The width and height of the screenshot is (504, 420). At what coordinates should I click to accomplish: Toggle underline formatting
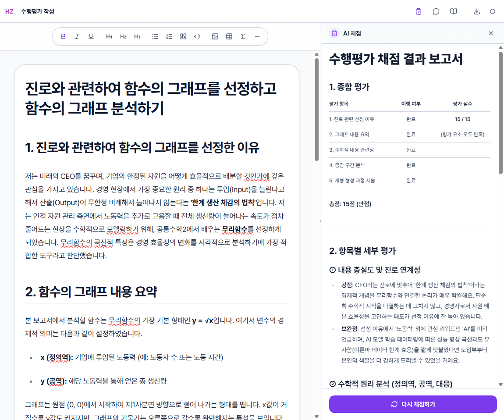[91, 36]
